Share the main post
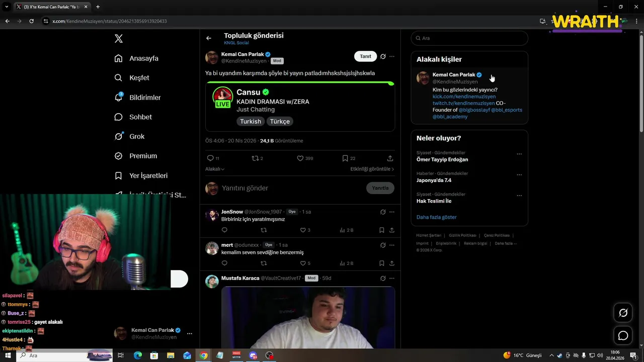Screen dimensions: 644x362 (x=390, y=158)
